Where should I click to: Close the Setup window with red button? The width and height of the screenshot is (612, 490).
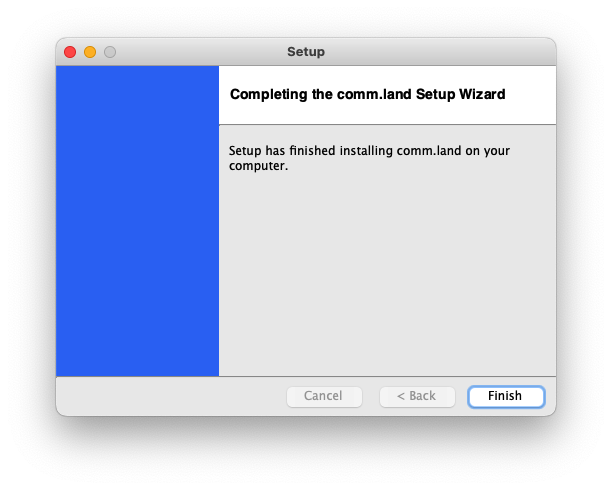(x=70, y=52)
